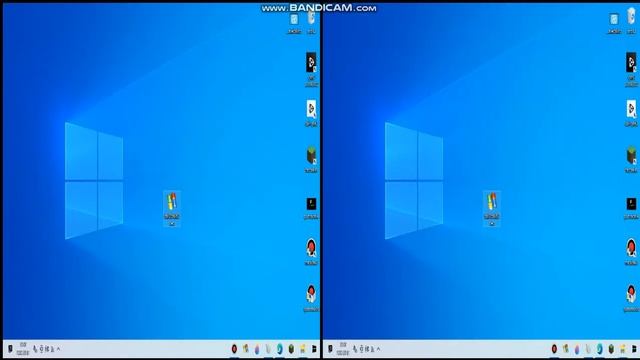Select the Minecraft grass block shortcut, left desktop
This screenshot has height=360, width=640.
(311, 156)
